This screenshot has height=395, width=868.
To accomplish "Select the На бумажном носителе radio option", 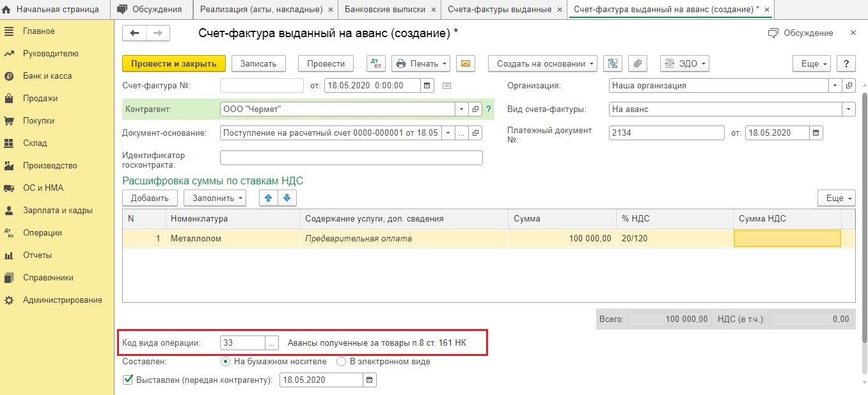I will click(x=225, y=362).
